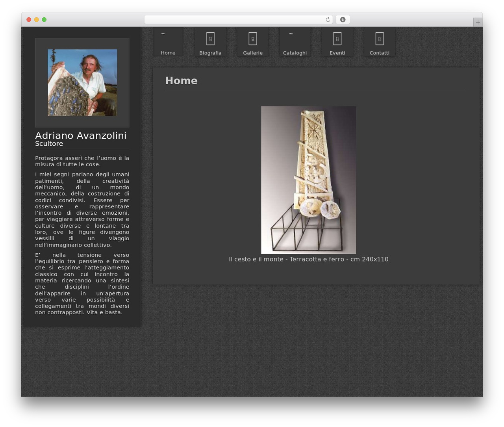The image size is (504, 427).
Task: Click the icon above Contatti
Action: coord(380,39)
